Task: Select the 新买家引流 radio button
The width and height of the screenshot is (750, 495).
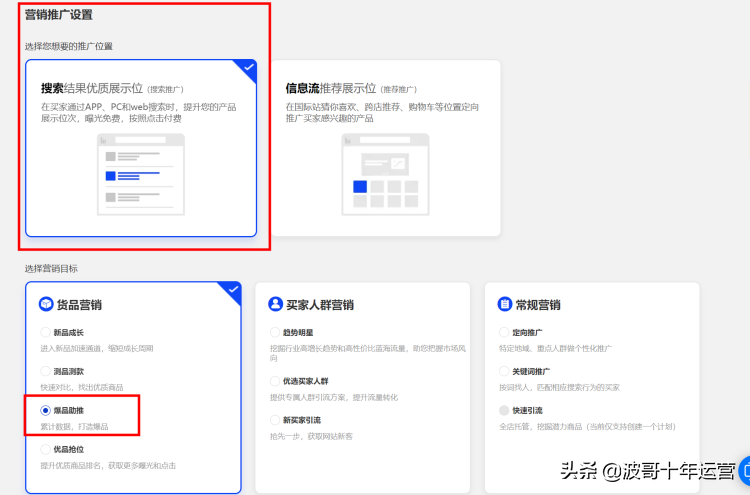Action: pyautogui.click(x=275, y=420)
